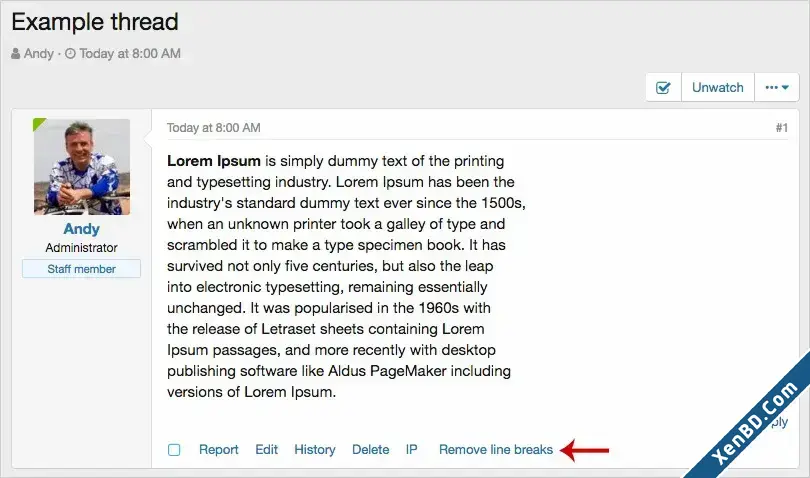The height and width of the screenshot is (478, 810).
Task: Click the green corner ribbon on avatar
Action: click(38, 124)
